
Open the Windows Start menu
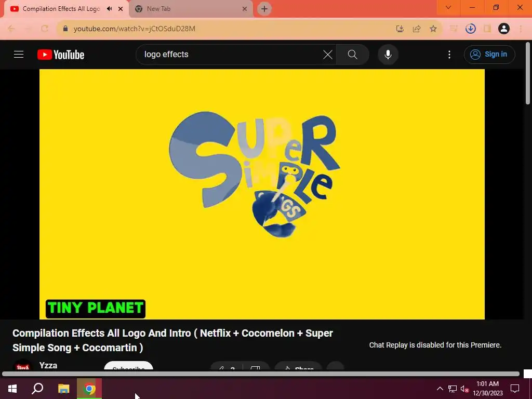[12, 389]
